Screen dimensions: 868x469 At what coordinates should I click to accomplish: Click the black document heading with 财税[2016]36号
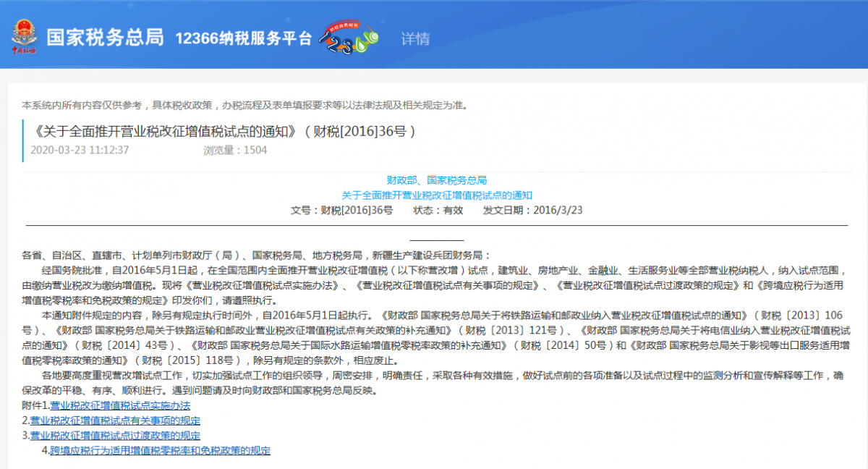pyautogui.click(x=224, y=132)
